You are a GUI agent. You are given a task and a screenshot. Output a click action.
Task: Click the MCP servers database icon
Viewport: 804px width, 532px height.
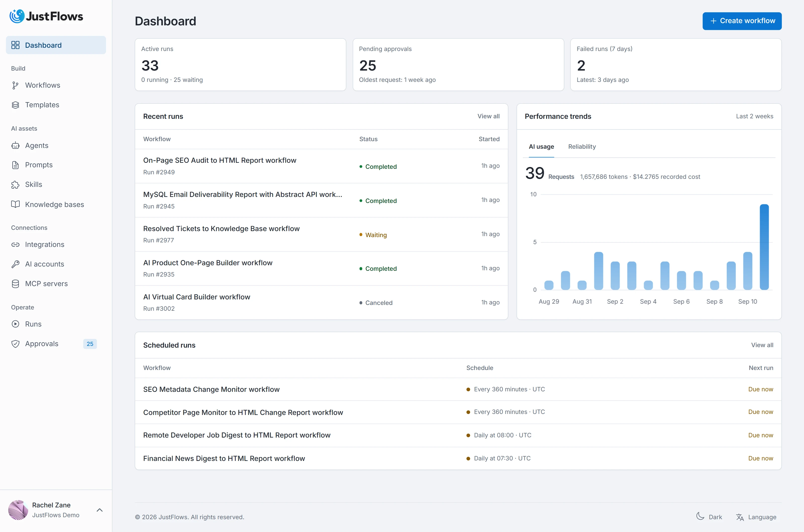point(15,284)
